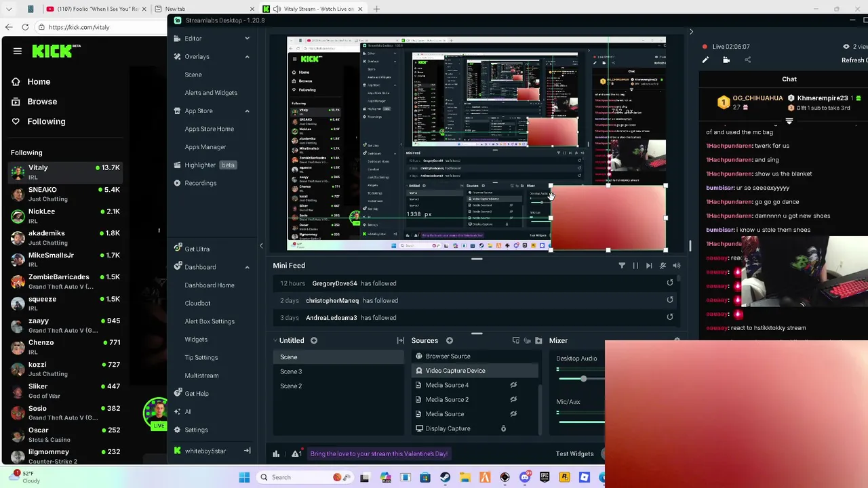Open Apps Manager

coord(205,146)
